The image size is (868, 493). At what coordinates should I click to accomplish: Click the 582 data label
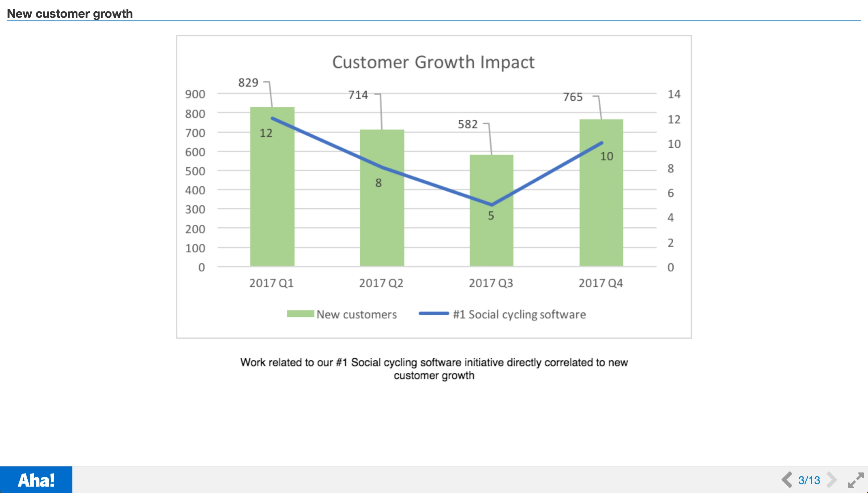tap(468, 124)
